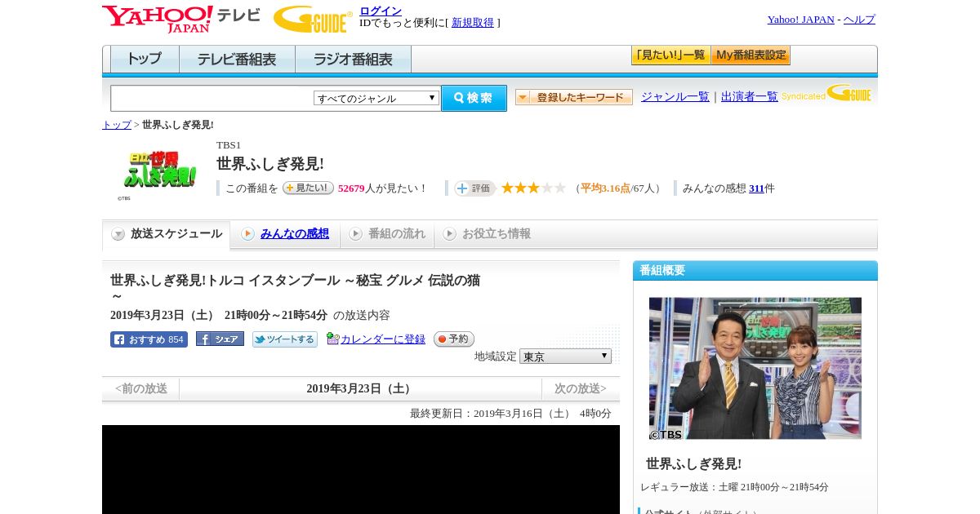Open the ヘルプ link

[859, 20]
